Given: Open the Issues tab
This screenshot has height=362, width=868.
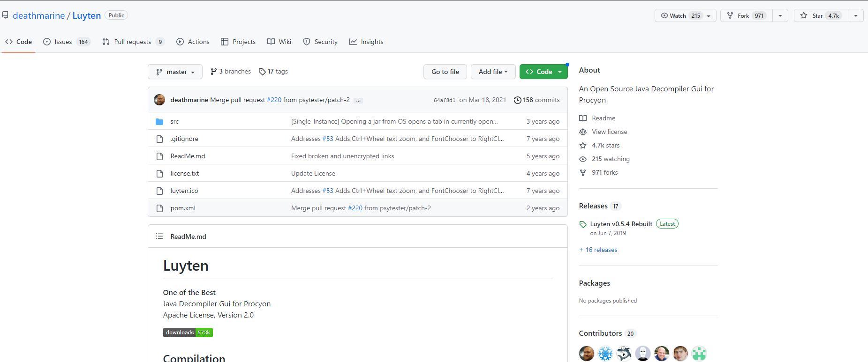Looking at the screenshot, I should click(x=66, y=42).
